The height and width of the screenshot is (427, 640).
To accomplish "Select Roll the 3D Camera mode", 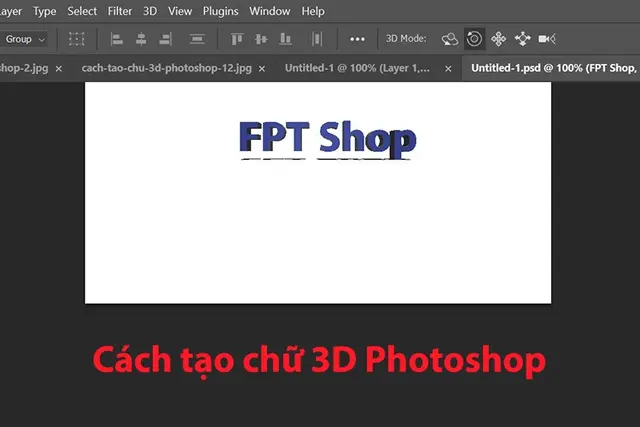I will coord(474,39).
